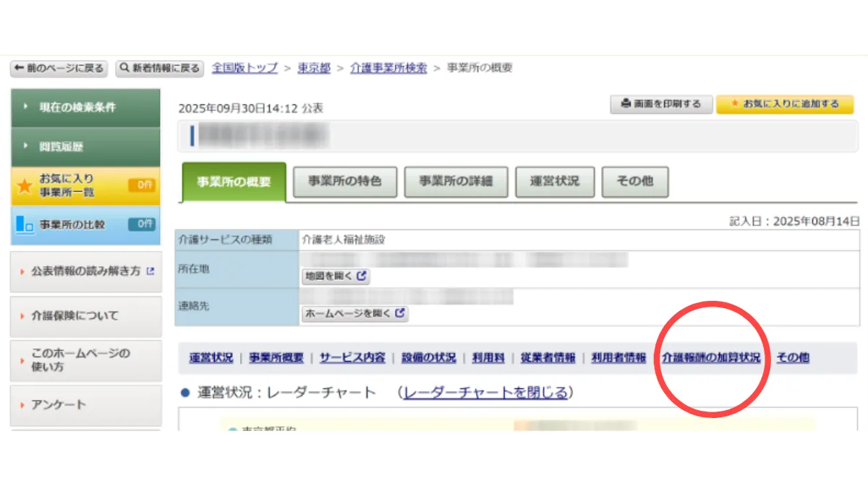This screenshot has width=868, height=486.
Task: Click printer icon on 画面を印刷する
Action: click(626, 104)
